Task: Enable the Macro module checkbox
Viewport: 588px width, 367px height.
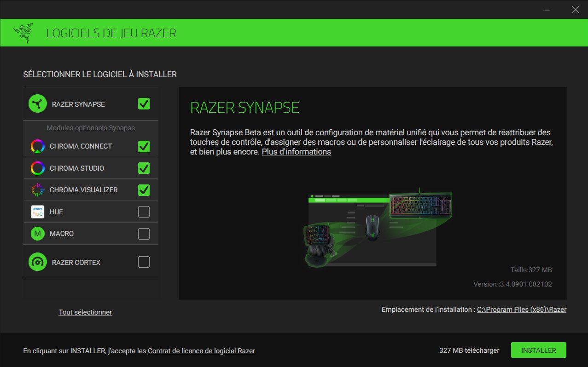Action: [144, 233]
